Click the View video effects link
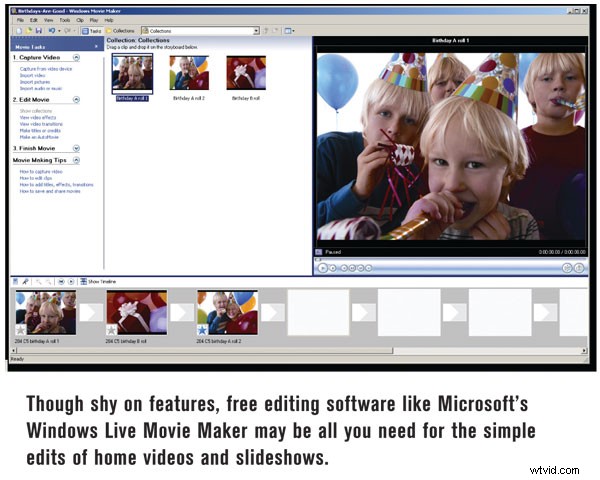The image size is (600, 480). point(38,118)
